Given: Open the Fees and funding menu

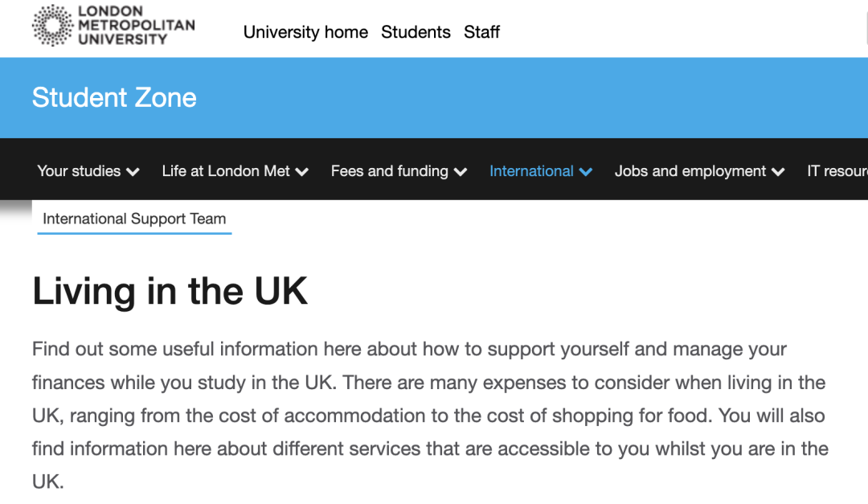Looking at the screenshot, I should click(390, 171).
